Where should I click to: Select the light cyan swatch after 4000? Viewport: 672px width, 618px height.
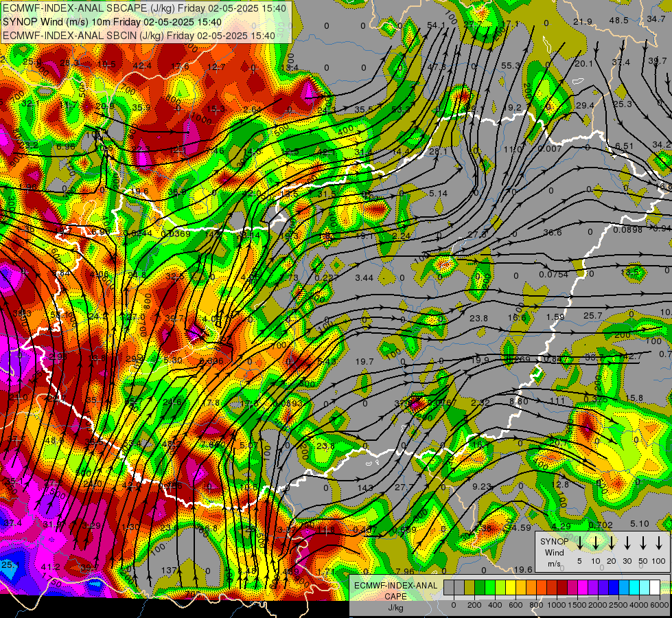tap(644, 587)
